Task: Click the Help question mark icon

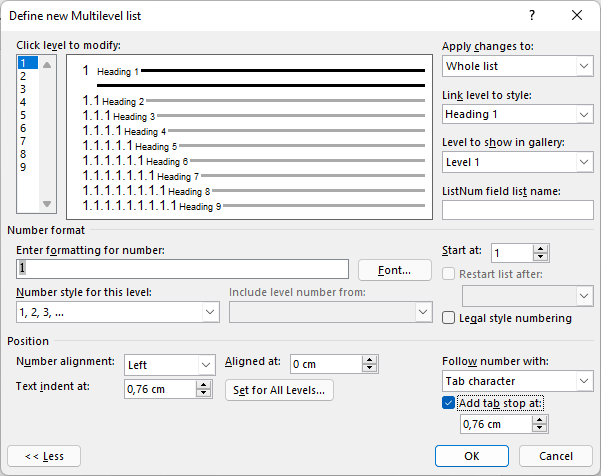Action: point(532,15)
